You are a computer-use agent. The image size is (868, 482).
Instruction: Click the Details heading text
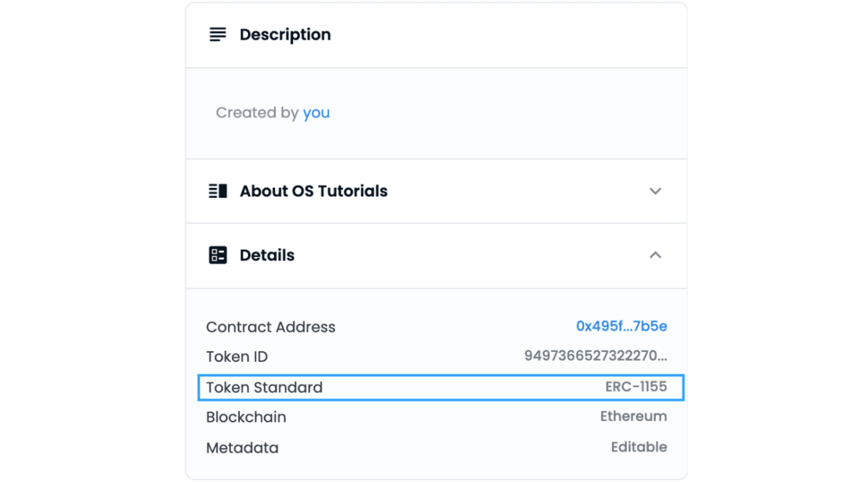[267, 255]
